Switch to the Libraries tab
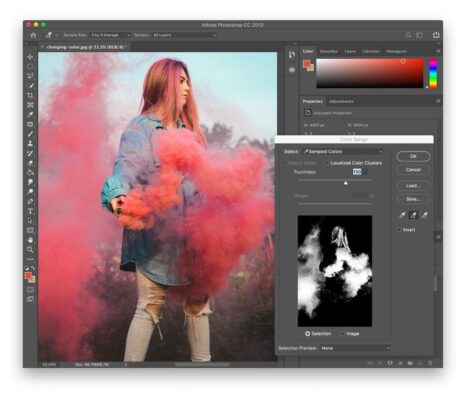The image size is (467, 400). pos(371,51)
